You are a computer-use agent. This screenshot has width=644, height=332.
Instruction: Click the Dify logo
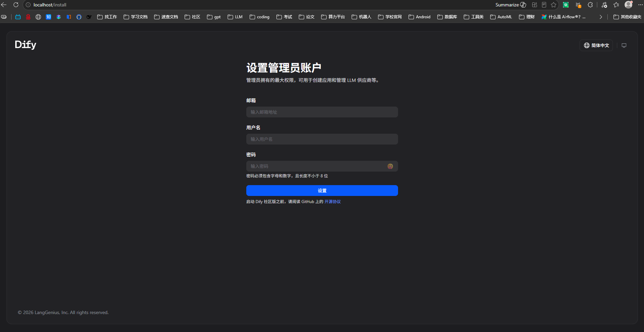[25, 44]
